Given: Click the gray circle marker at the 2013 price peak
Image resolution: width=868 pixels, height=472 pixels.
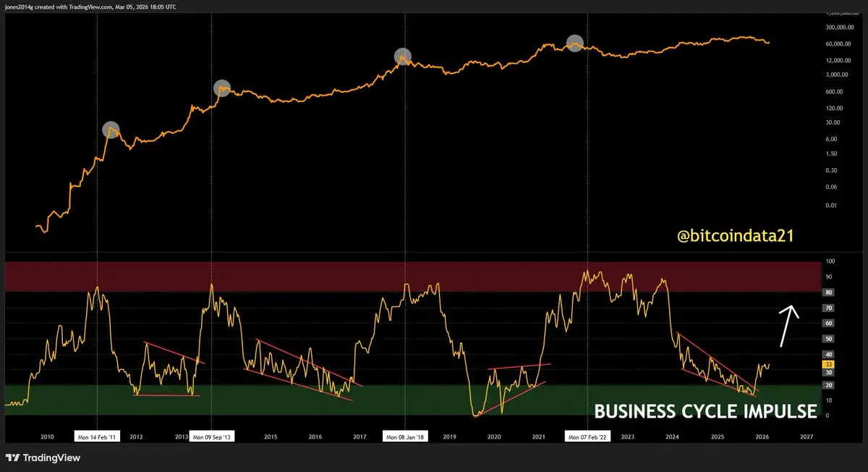Looking at the screenshot, I should pyautogui.click(x=223, y=88).
